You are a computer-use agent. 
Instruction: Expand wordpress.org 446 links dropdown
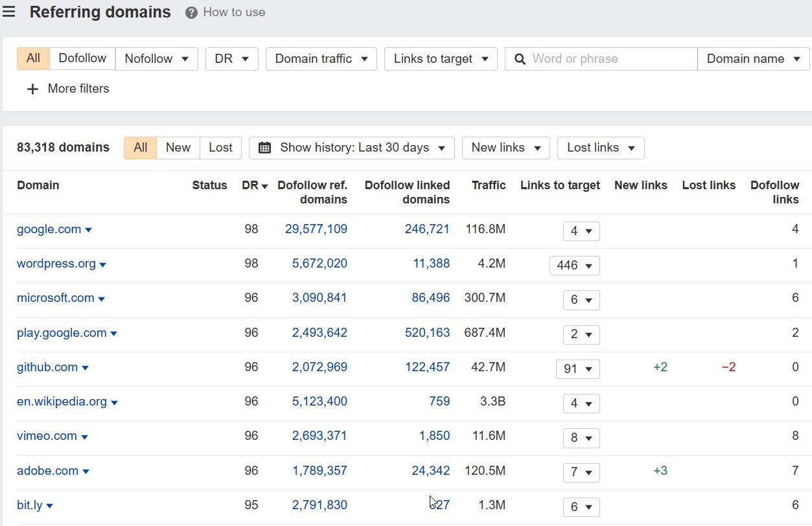pos(574,266)
